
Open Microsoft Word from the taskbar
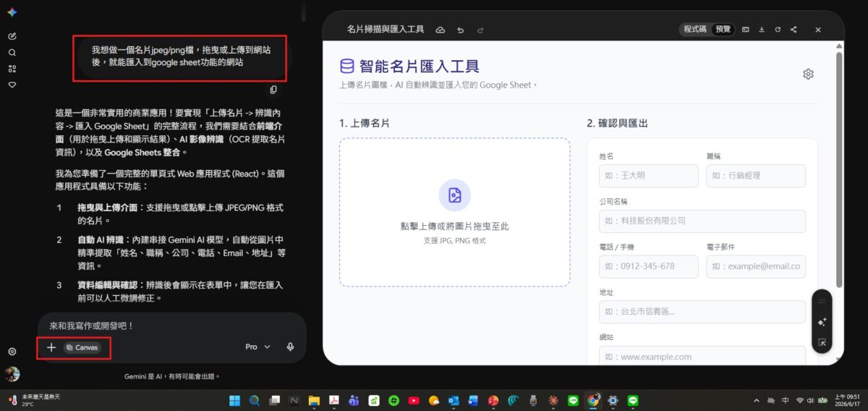pyautogui.click(x=473, y=400)
